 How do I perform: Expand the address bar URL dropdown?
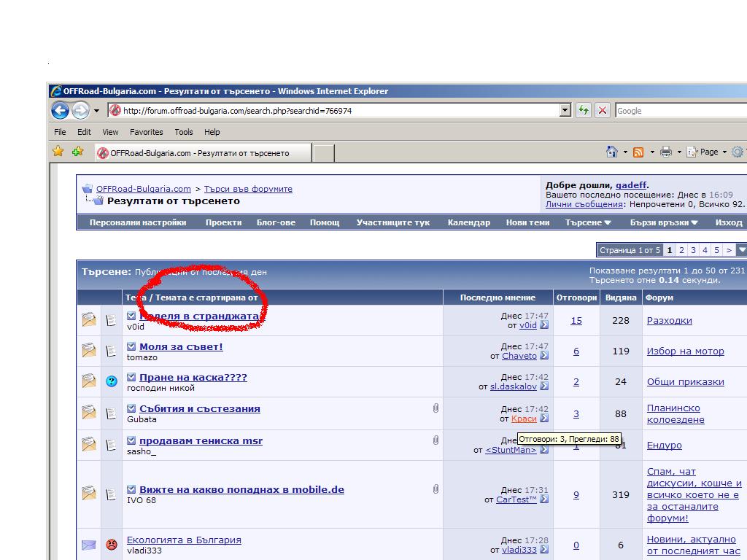(x=565, y=111)
